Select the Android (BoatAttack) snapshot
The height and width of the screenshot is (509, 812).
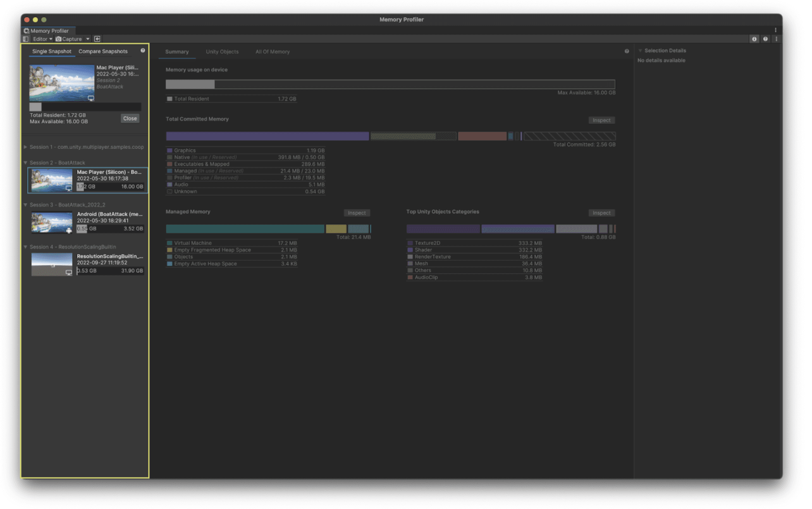pyautogui.click(x=88, y=222)
